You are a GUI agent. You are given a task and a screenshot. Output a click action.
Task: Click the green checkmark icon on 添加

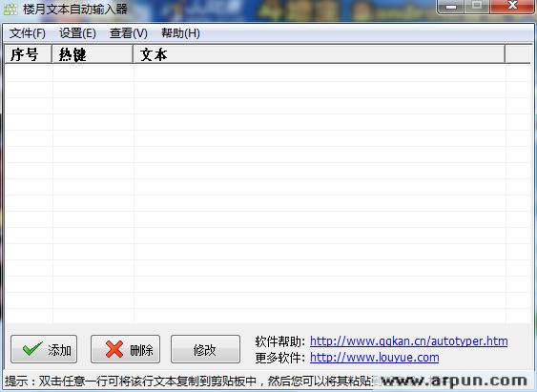32,349
